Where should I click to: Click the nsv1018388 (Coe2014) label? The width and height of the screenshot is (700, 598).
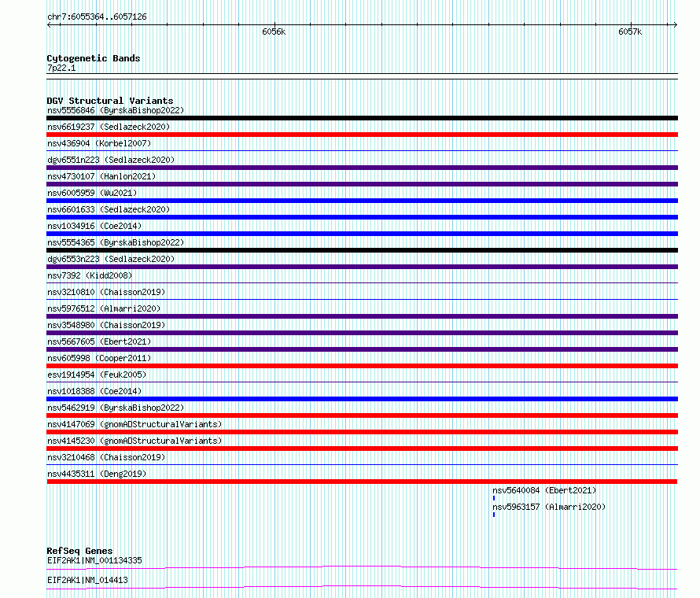(x=94, y=391)
